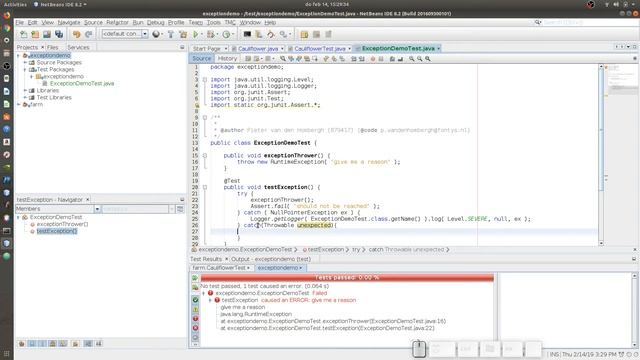Click the Debug Project toolbar icon

pos(210,34)
